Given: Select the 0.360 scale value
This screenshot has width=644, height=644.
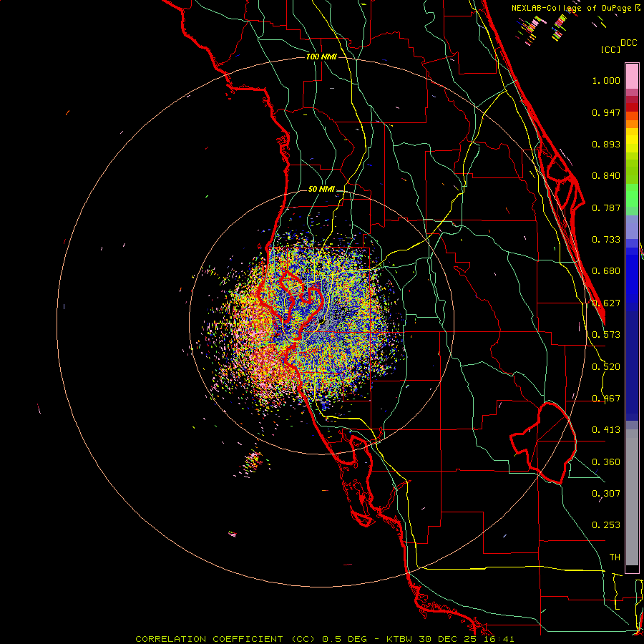Looking at the screenshot, I should pos(606,462).
